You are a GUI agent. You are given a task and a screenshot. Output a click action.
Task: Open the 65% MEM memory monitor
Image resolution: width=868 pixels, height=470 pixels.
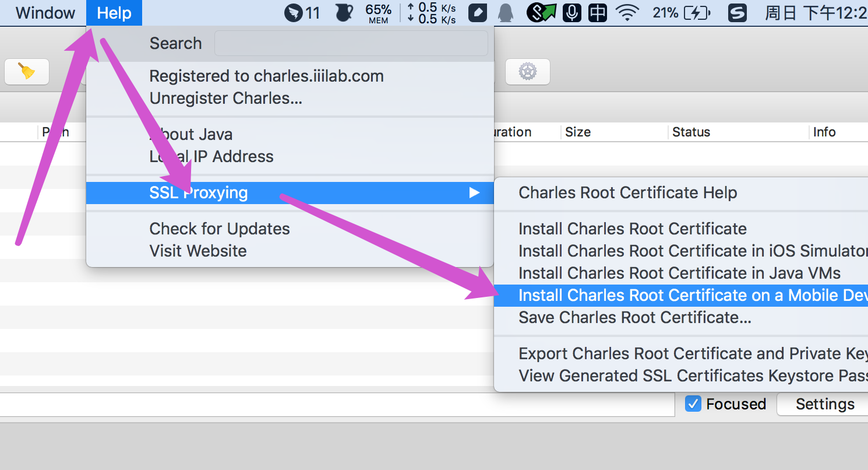pos(379,13)
